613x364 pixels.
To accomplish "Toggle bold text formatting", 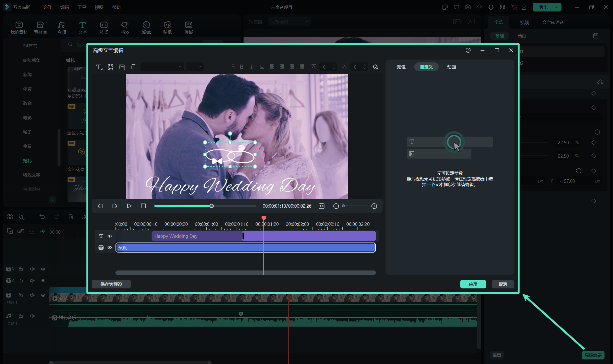I will 242,67.
